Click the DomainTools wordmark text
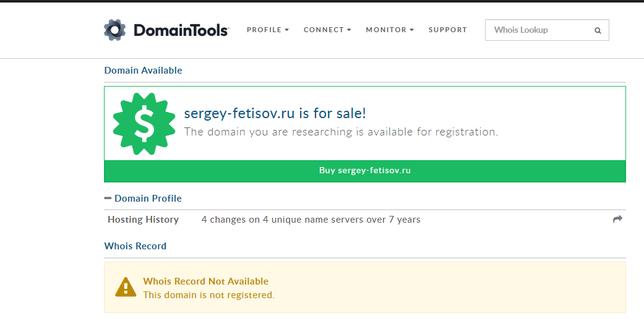This screenshot has width=644, height=326. point(181,30)
